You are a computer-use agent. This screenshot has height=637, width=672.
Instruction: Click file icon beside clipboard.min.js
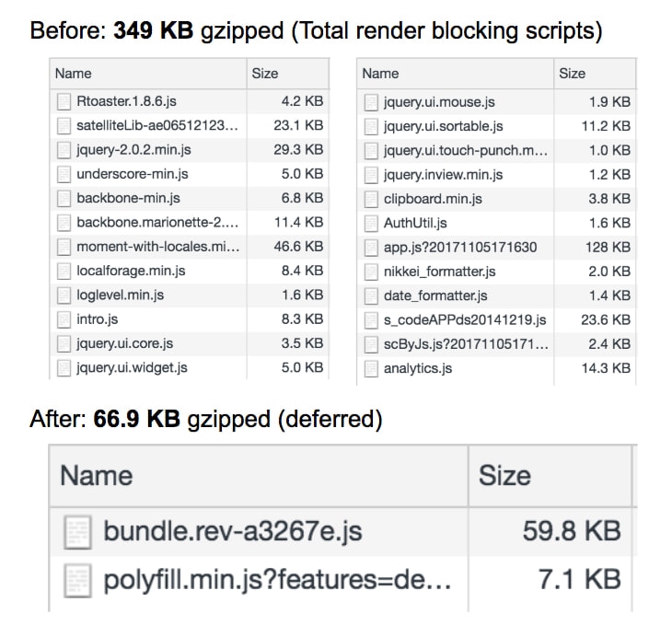click(371, 199)
